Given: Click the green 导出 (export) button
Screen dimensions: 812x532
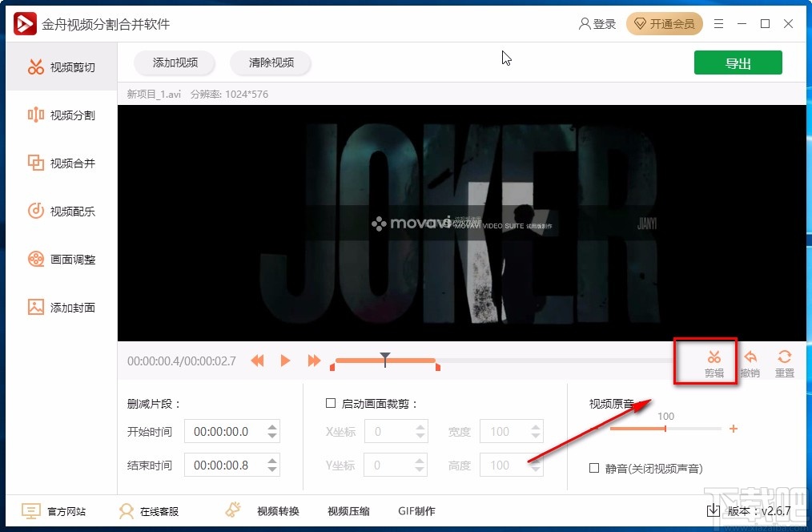Looking at the screenshot, I should [x=738, y=63].
